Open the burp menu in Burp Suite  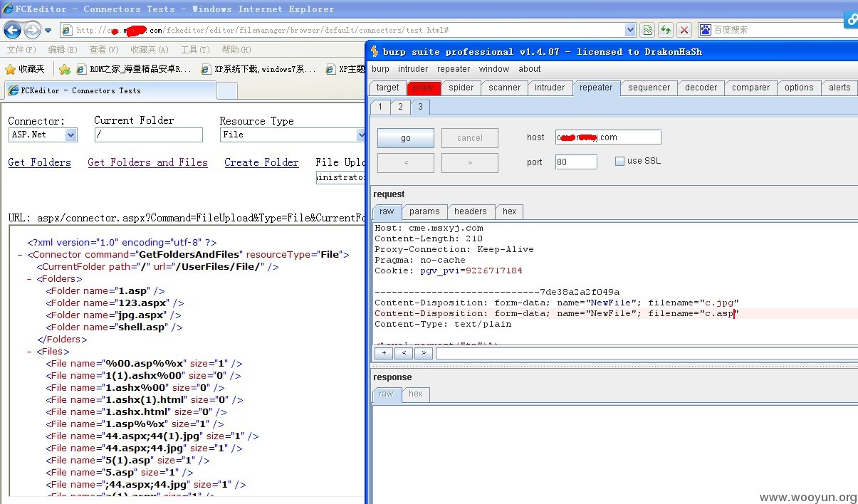click(380, 69)
